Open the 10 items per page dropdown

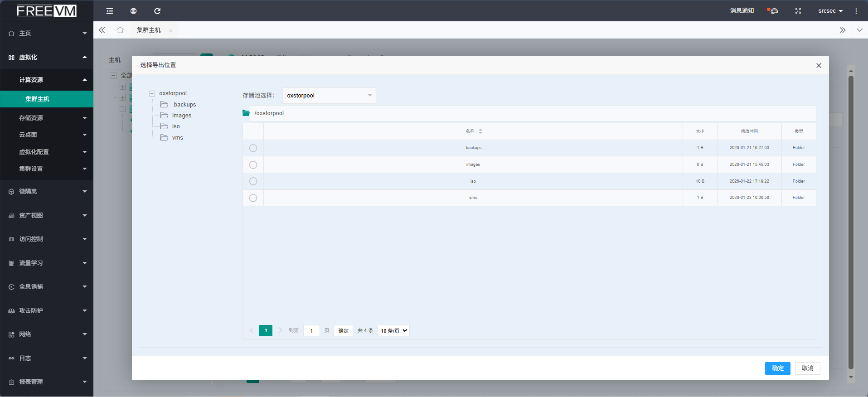point(393,331)
